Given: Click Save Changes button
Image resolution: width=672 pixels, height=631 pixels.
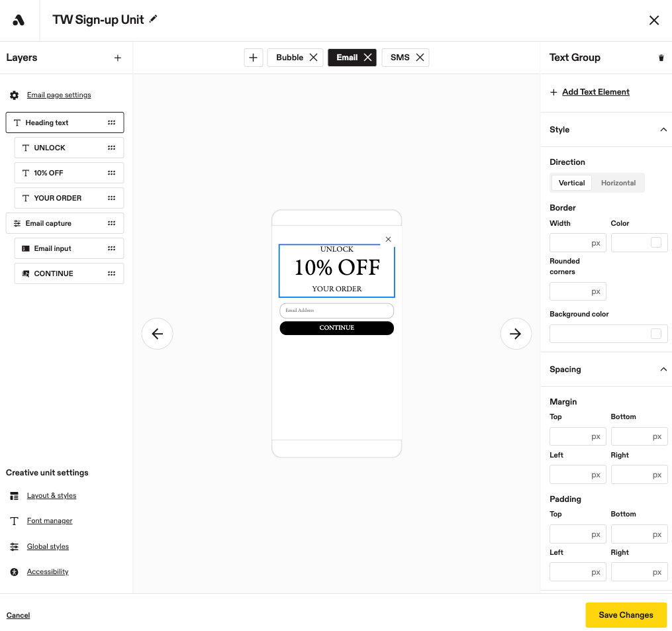Looking at the screenshot, I should coord(626,615).
